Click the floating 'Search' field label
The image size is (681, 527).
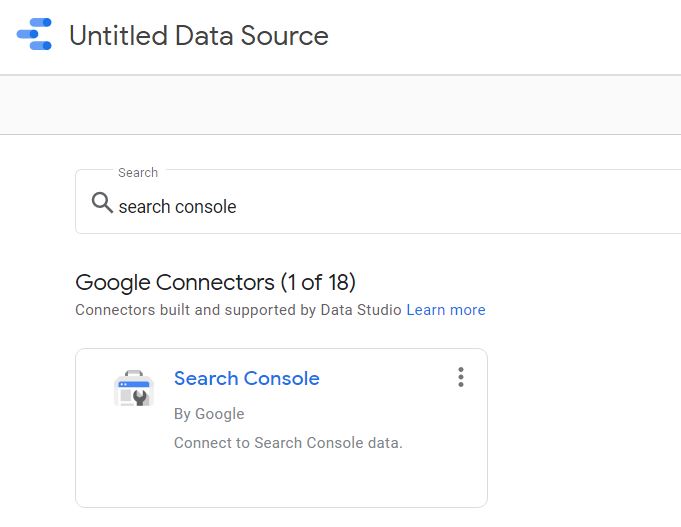(138, 172)
